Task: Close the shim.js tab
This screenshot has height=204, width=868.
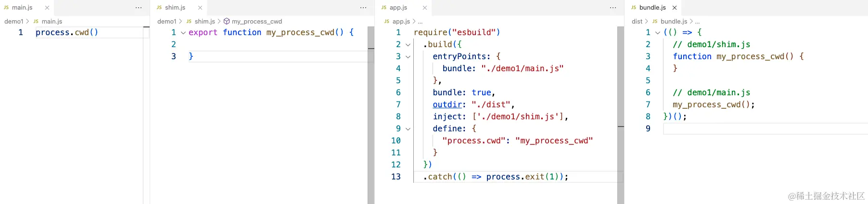Action: [x=200, y=8]
